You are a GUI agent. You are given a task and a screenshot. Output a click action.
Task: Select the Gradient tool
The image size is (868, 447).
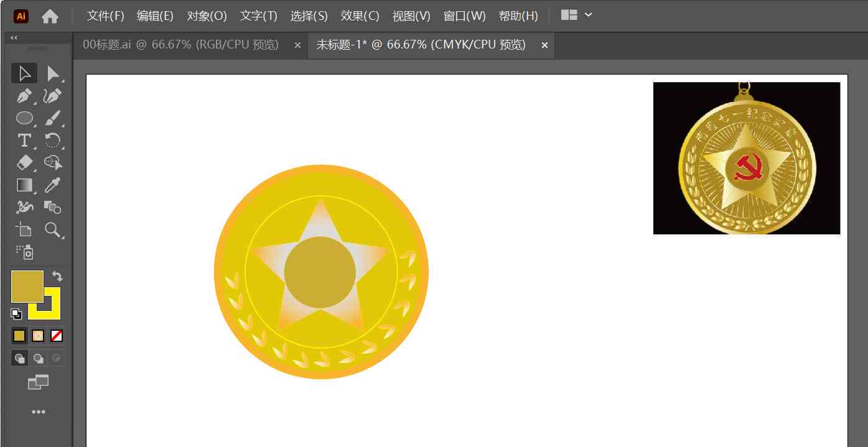pos(24,185)
